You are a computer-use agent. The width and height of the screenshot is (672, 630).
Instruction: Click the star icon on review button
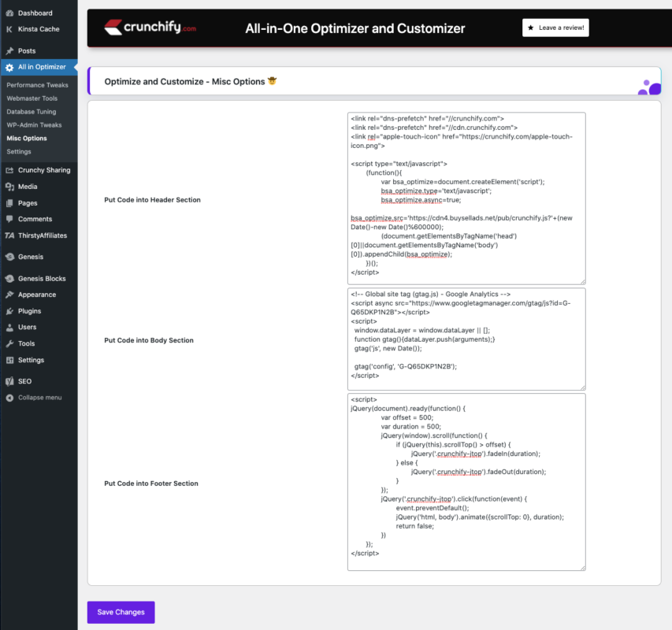[x=530, y=28]
